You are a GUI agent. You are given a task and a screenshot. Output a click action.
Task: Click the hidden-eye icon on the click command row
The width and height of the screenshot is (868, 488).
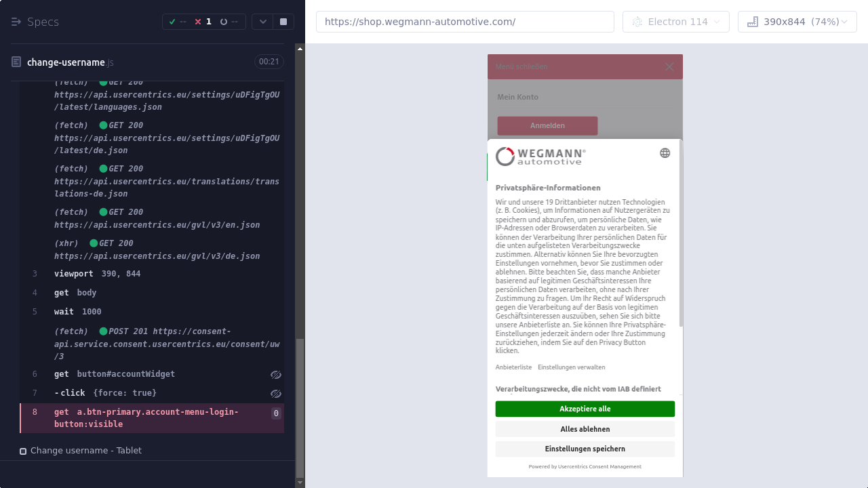(x=275, y=393)
